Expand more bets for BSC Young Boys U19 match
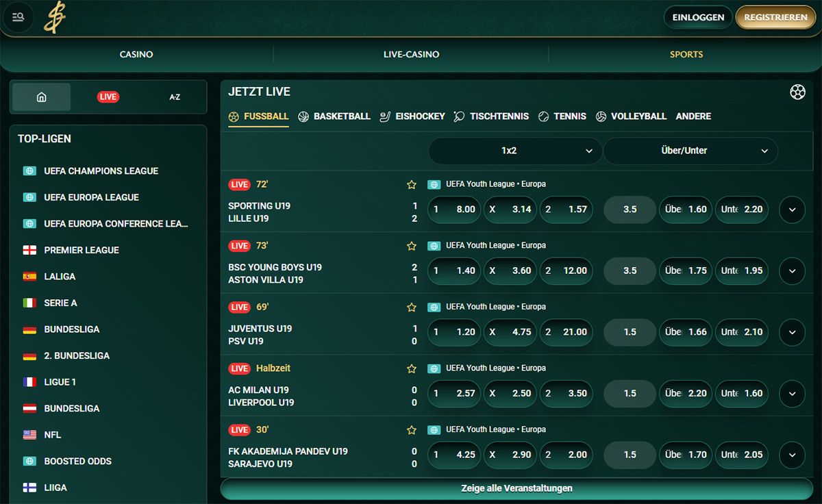Viewport: 822px width, 504px height. coord(792,270)
